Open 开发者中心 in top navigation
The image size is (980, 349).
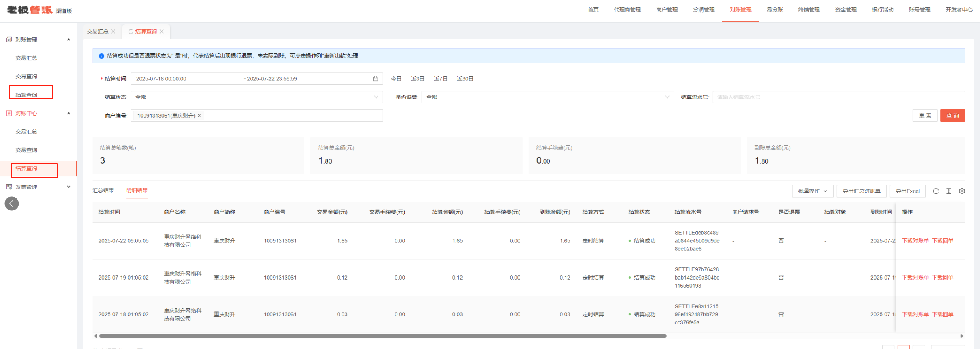[959, 10]
